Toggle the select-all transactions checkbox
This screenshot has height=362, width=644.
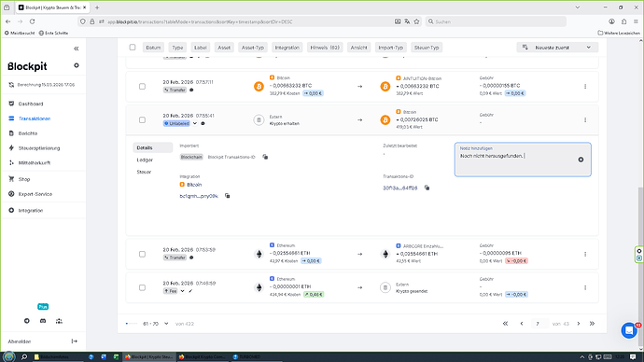[133, 48]
